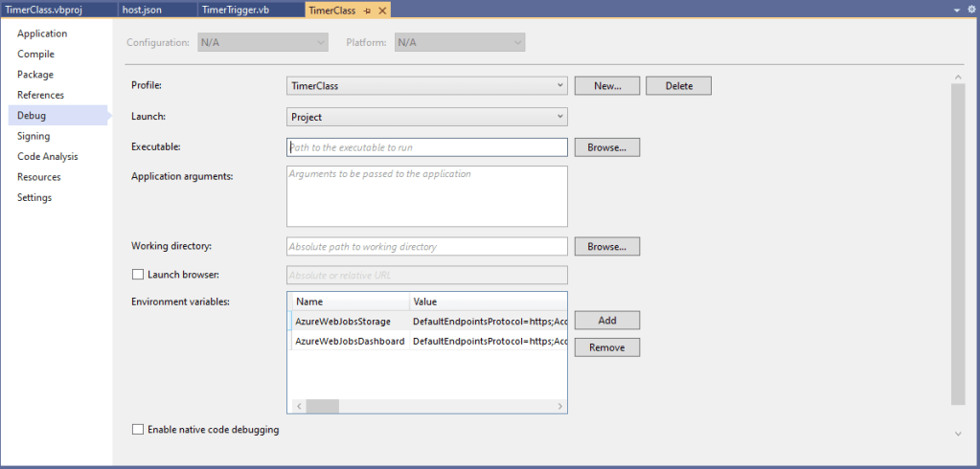This screenshot has width=980, height=469.
Task: Enable the Launch browser checkbox
Action: [x=138, y=275]
